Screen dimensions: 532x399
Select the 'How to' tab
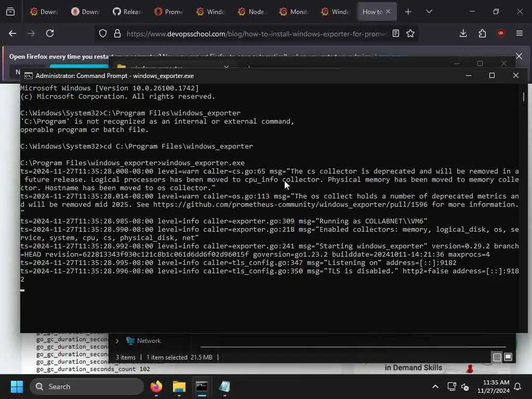372,12
